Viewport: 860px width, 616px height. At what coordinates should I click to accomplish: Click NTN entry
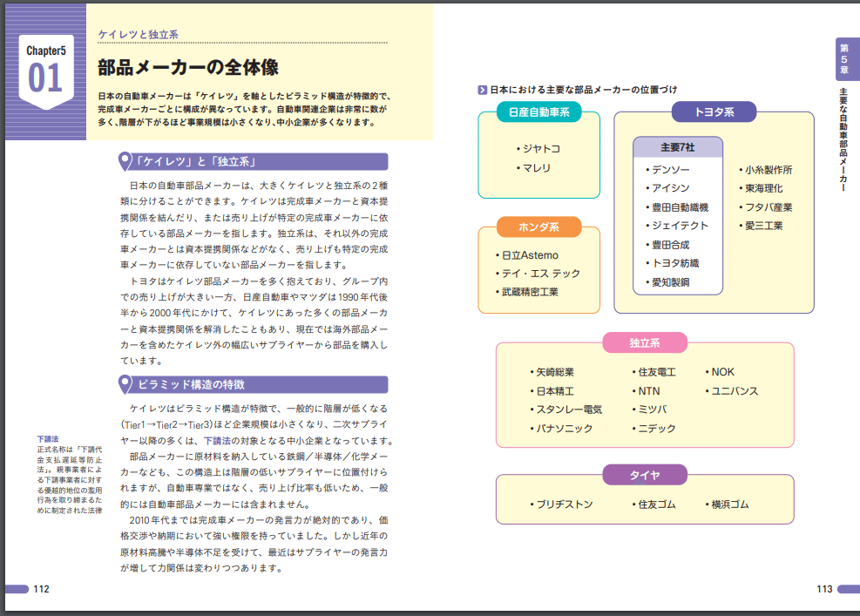coord(649,391)
